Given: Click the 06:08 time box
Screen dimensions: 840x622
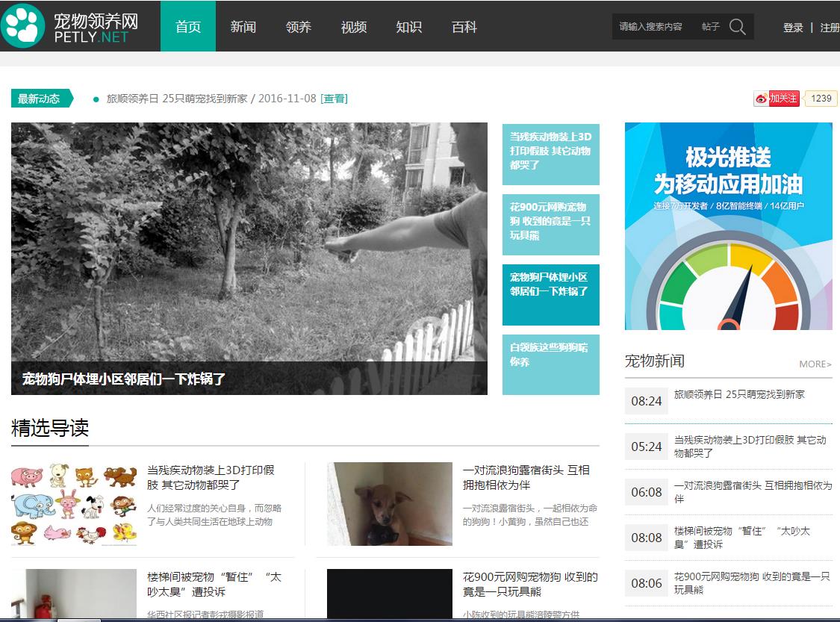Looking at the screenshot, I should pyautogui.click(x=647, y=492).
